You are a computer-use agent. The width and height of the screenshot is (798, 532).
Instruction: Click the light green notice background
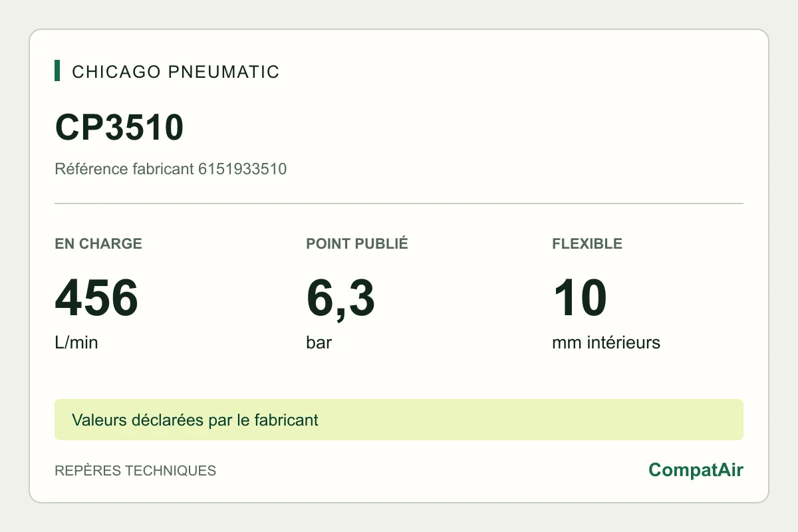coord(532,420)
